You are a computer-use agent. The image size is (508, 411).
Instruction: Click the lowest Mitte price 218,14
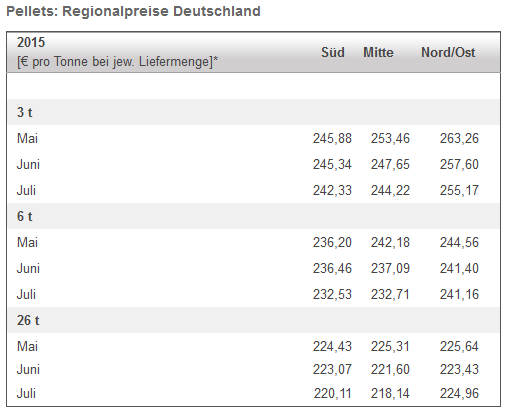point(390,393)
